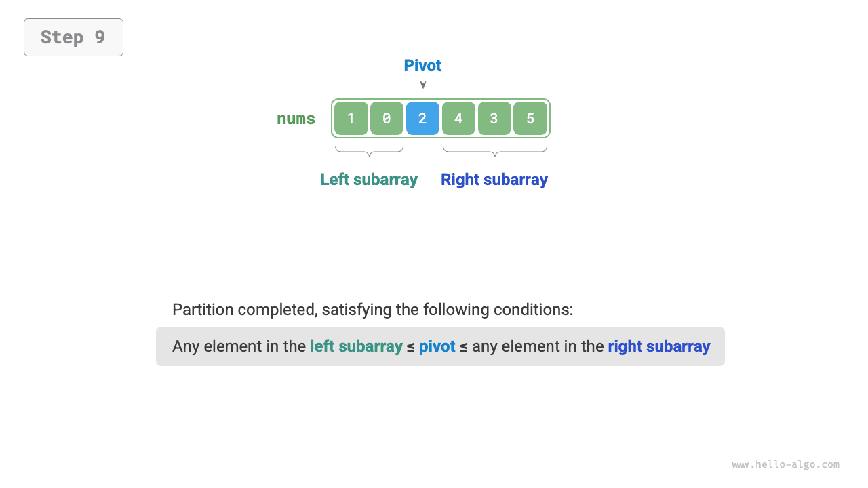Click the brace under right subarray
Viewport: 868px width, 488px height.
tap(495, 151)
